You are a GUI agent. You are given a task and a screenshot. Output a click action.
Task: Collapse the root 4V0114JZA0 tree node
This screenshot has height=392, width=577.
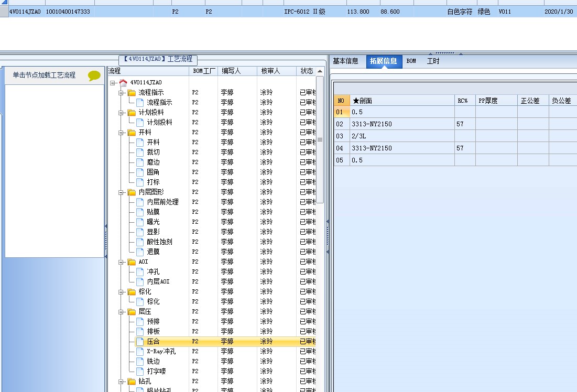(113, 83)
